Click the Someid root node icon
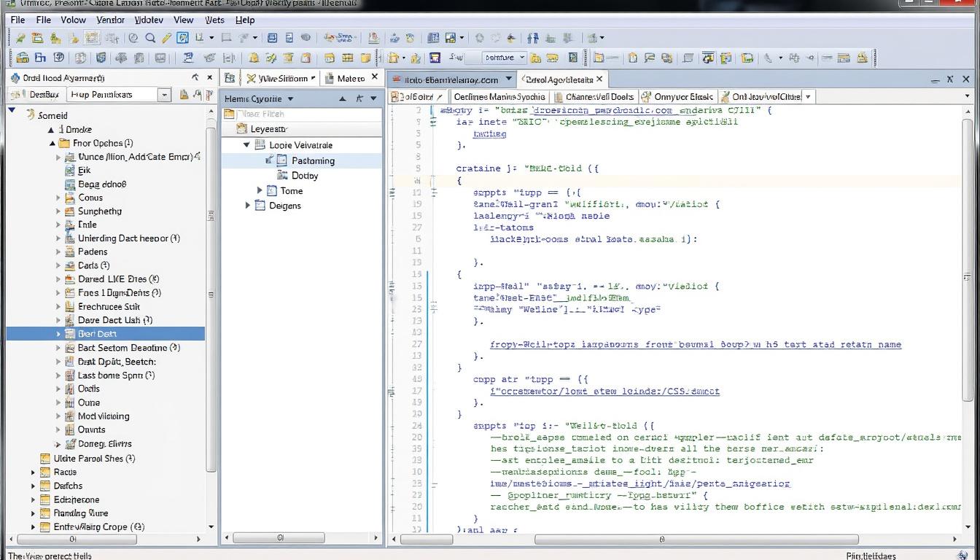The height and width of the screenshot is (560, 980). [x=31, y=114]
